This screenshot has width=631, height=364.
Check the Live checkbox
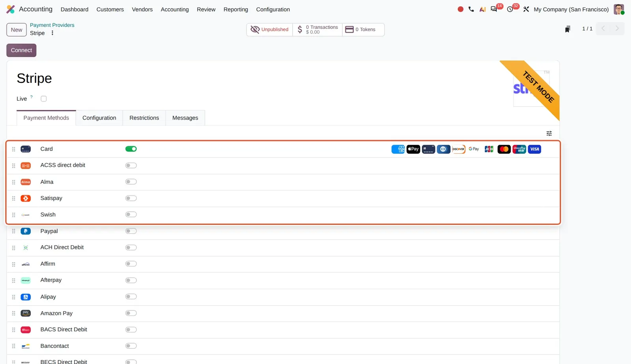pos(44,99)
